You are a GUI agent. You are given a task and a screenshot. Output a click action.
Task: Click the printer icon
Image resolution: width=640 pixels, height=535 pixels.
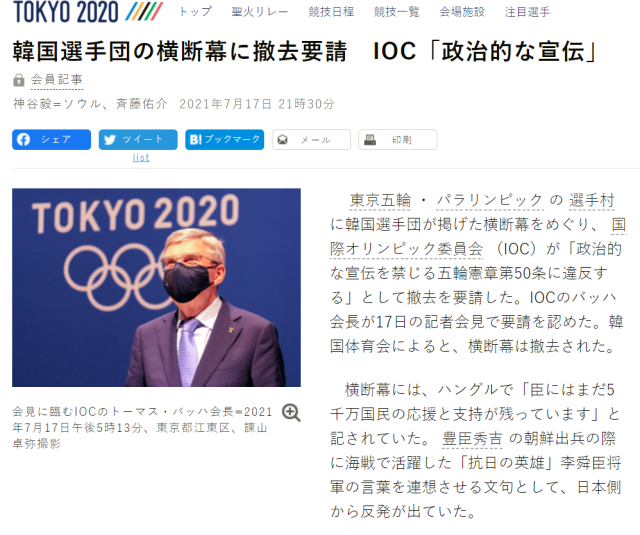[x=370, y=140]
